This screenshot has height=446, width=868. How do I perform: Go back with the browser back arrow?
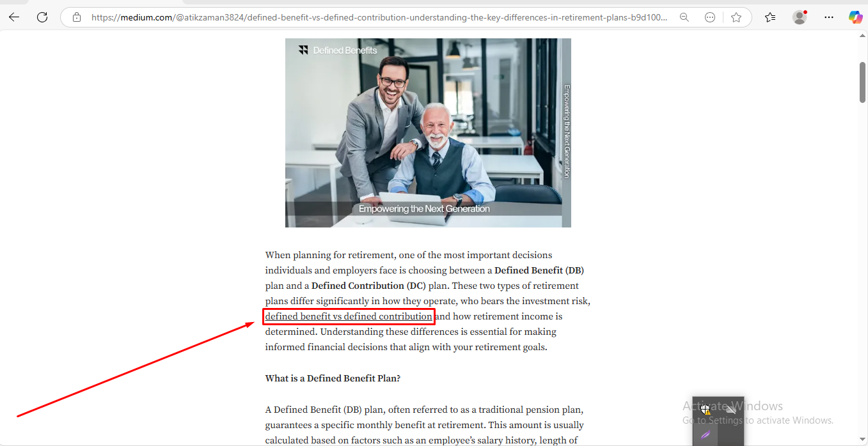[14, 17]
